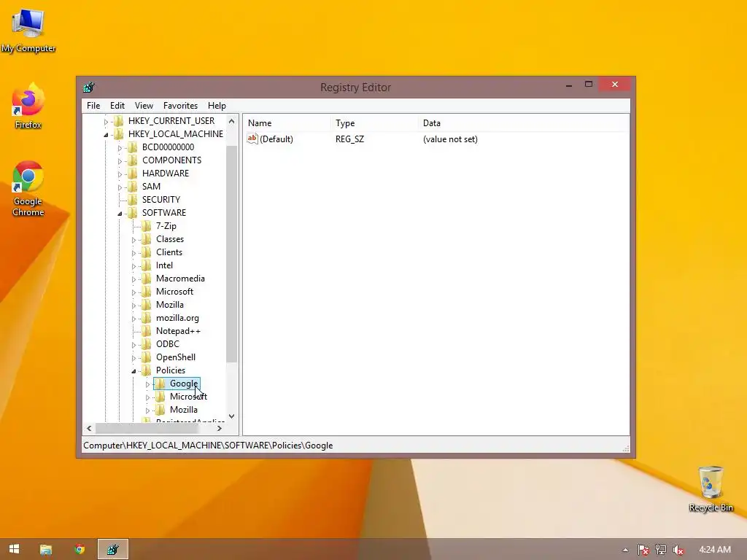Open the Favorites menu
This screenshot has height=560, width=747.
point(180,106)
